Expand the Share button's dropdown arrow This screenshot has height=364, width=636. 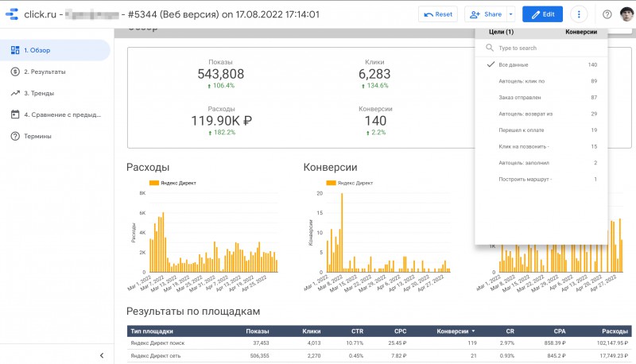(511, 14)
